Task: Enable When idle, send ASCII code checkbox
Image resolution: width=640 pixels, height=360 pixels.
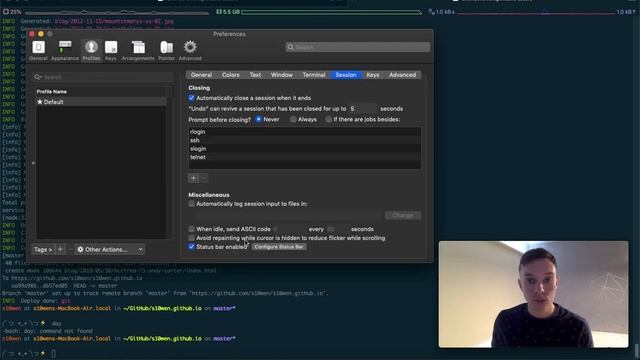Action: pos(191,229)
